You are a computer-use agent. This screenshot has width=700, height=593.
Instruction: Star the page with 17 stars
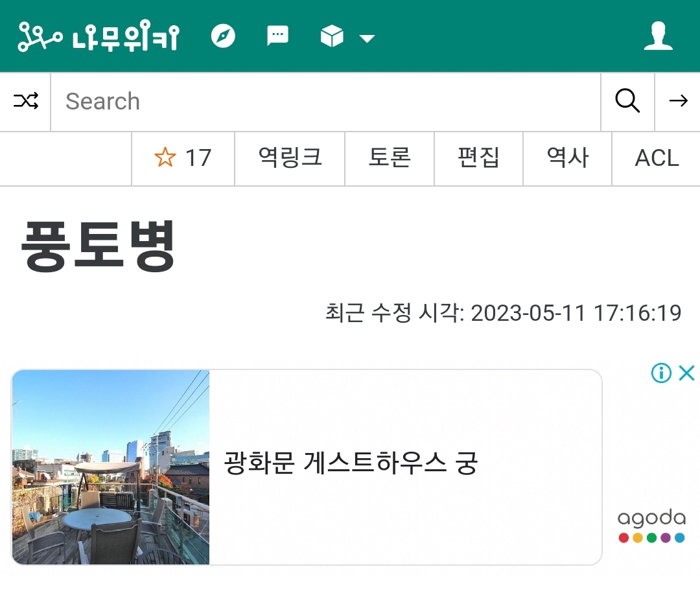click(x=183, y=158)
